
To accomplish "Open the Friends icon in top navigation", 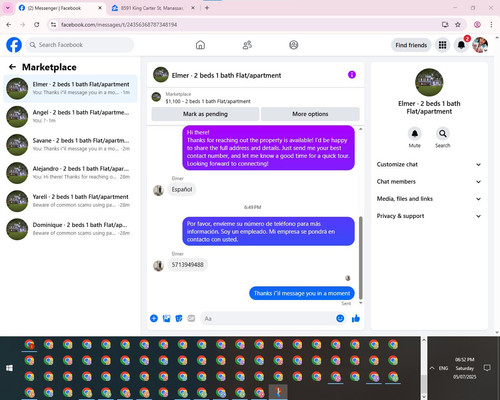I will tap(247, 45).
